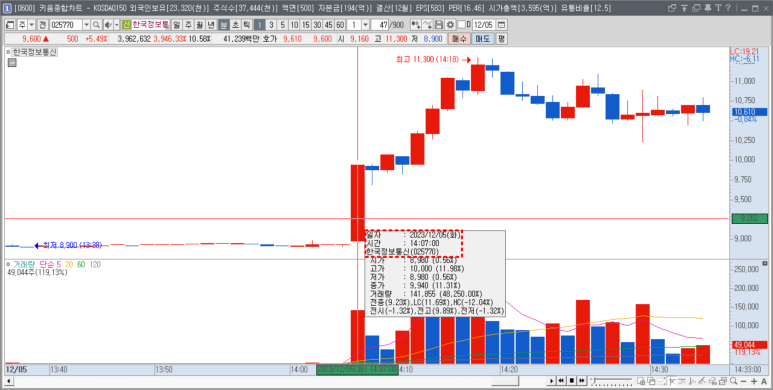773x390 pixels.
Task: Open the minute-interval value dropdown arrow
Action: tap(366, 25)
